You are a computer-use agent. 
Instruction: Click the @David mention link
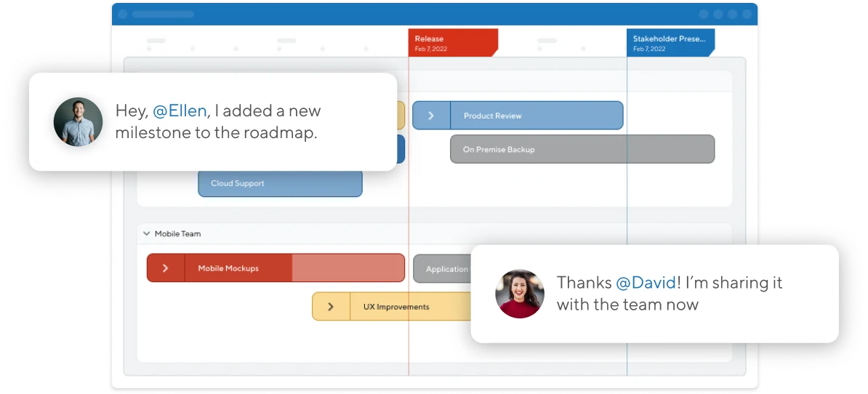click(x=646, y=283)
